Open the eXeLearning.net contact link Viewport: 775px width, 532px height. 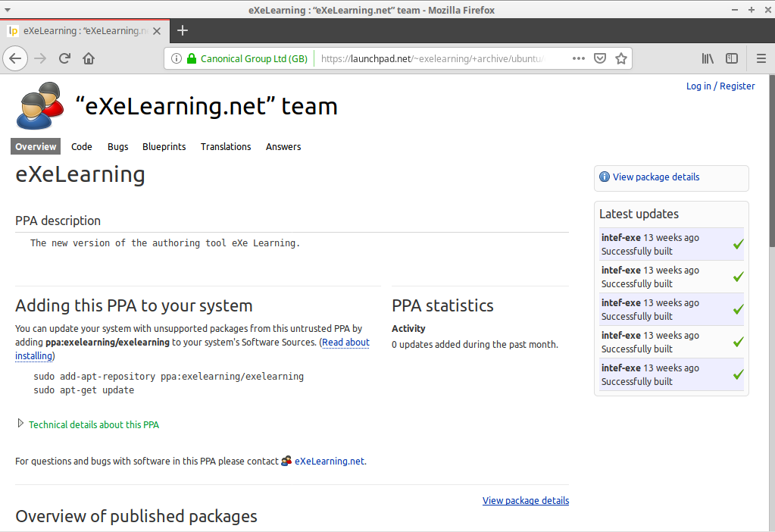point(330,462)
